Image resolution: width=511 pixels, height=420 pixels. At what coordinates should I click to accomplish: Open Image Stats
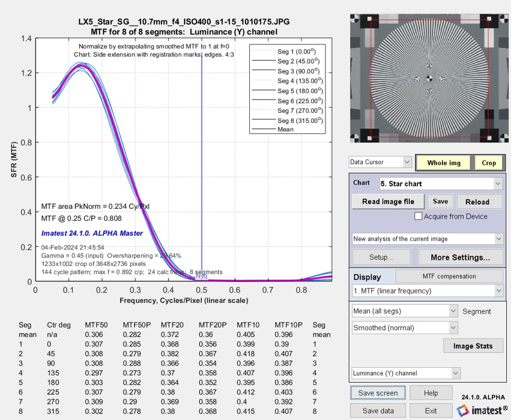pyautogui.click(x=473, y=346)
